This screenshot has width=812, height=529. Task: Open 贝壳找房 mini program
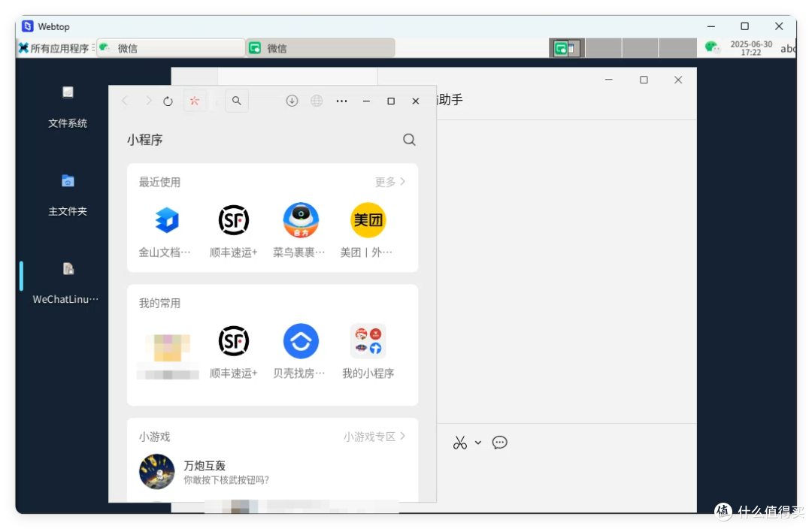coord(300,352)
